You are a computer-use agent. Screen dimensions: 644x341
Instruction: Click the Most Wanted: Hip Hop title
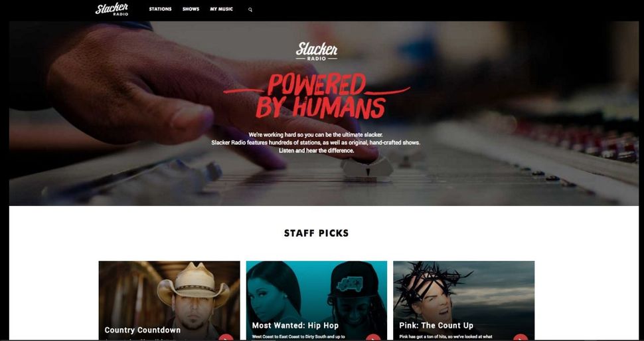click(x=295, y=325)
